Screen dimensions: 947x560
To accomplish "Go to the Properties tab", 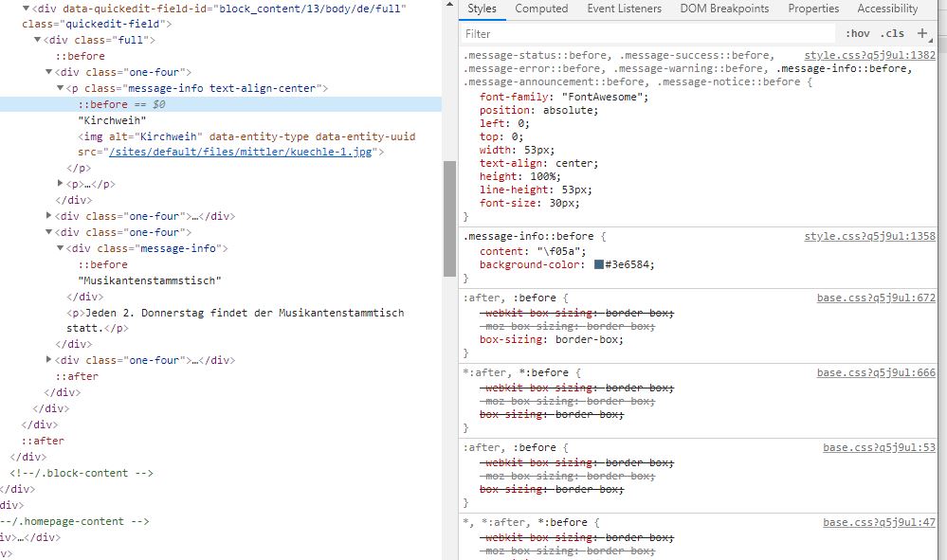I will [813, 9].
